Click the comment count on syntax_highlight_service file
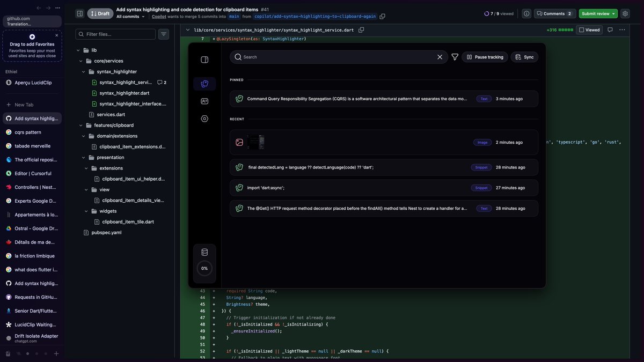Image resolution: width=644 pixels, height=362 pixels. (162, 83)
